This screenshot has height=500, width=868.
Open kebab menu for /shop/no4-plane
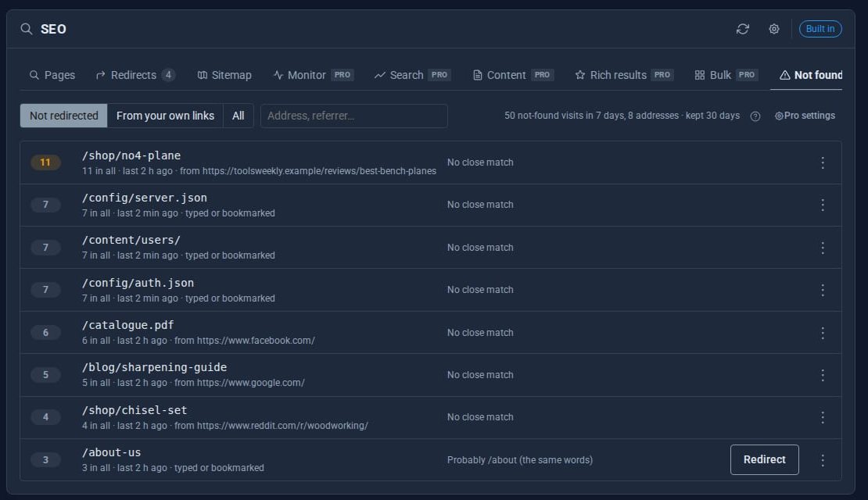pos(823,162)
